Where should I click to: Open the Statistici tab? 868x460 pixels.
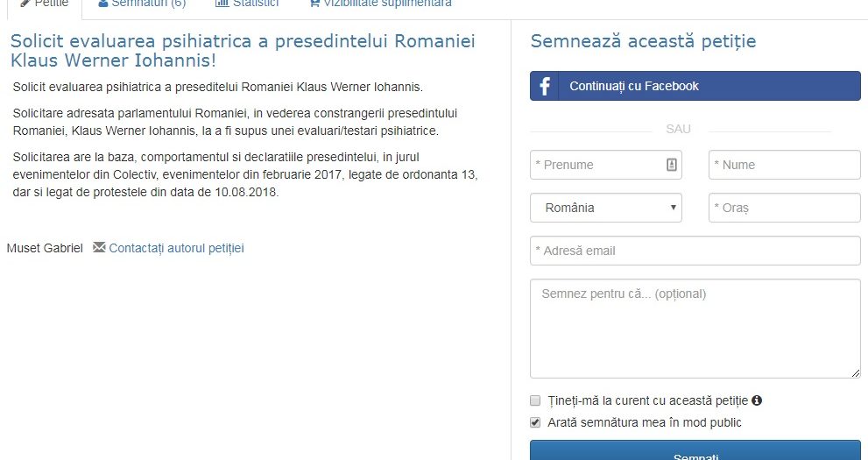pos(247,4)
